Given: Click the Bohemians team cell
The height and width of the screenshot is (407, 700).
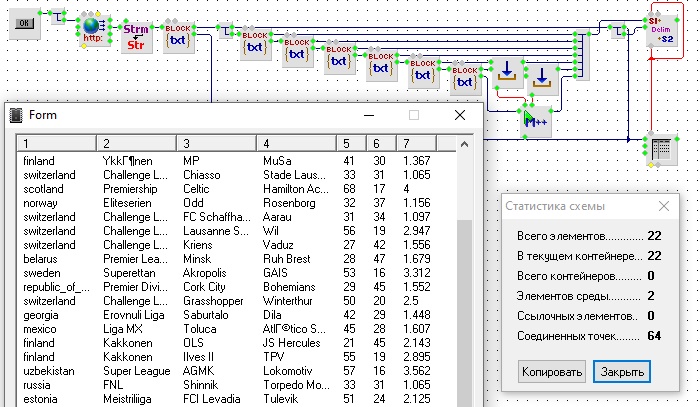Looking at the screenshot, I should 289,287.
